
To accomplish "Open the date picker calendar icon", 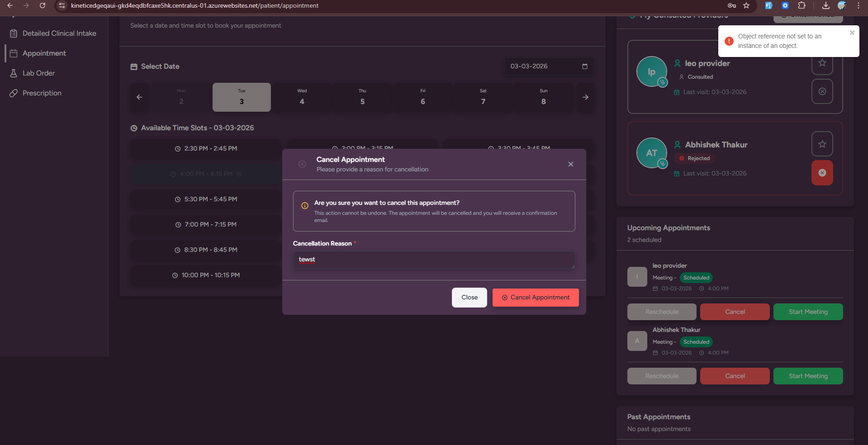I will coord(584,66).
